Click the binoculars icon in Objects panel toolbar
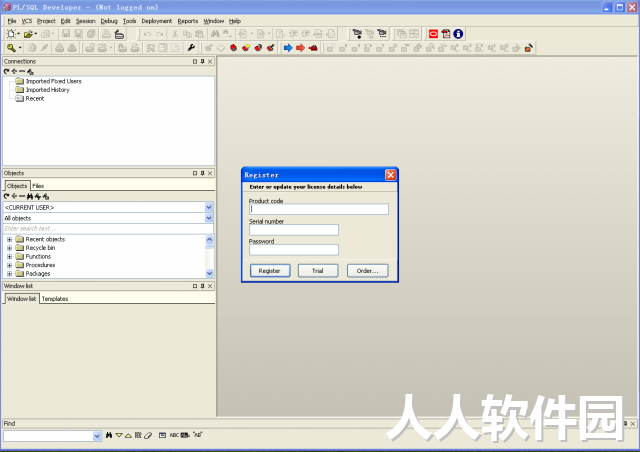The width and height of the screenshot is (640, 452). click(x=30, y=196)
